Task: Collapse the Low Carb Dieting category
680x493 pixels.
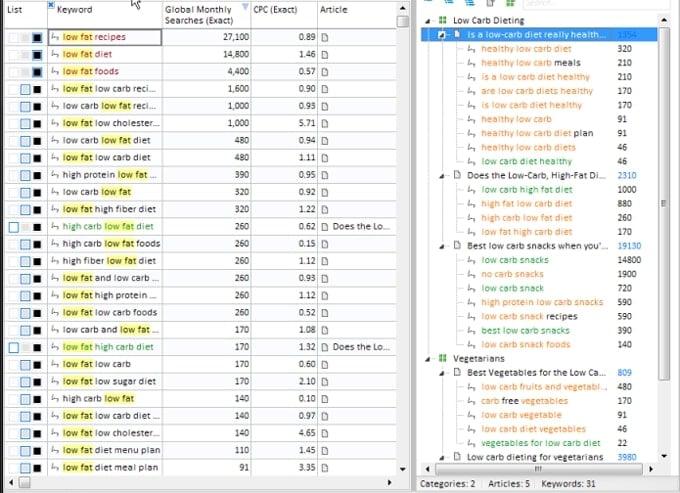Action: (x=428, y=21)
